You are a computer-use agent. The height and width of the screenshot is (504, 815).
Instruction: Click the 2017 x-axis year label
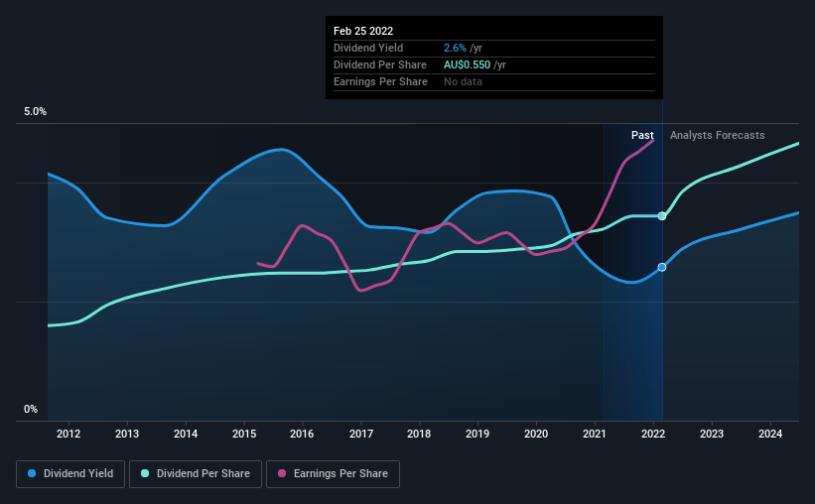coord(361,434)
